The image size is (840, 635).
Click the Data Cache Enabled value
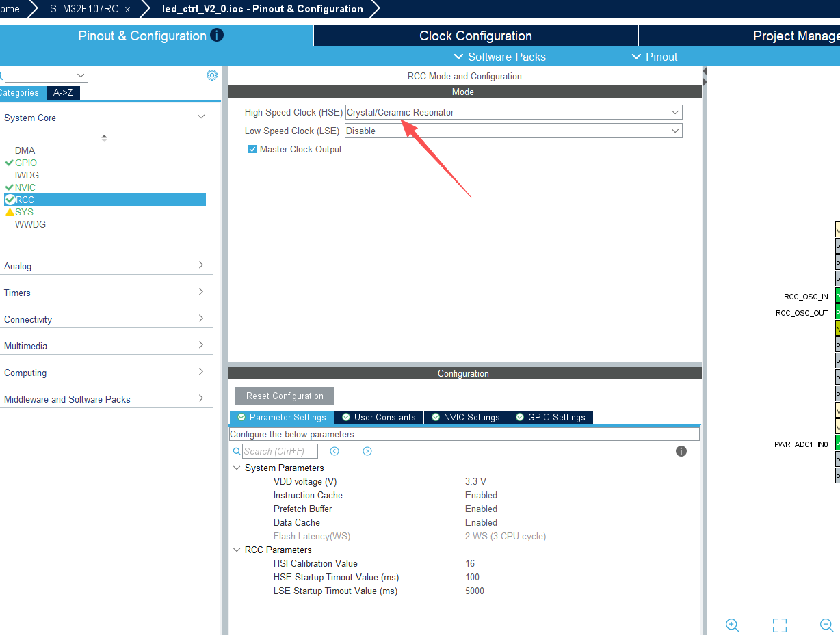coord(481,522)
